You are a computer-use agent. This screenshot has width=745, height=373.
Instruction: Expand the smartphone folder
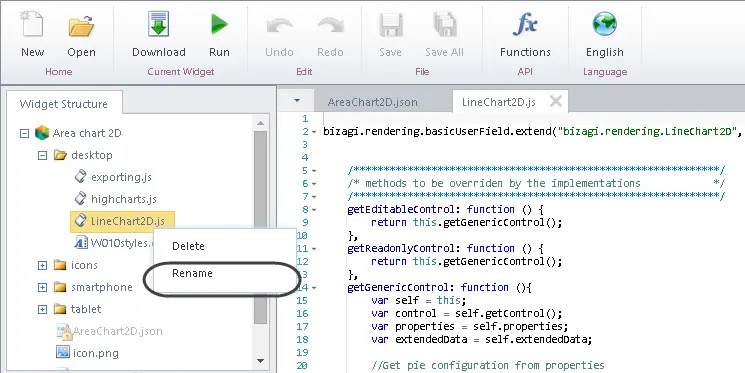[x=43, y=287]
